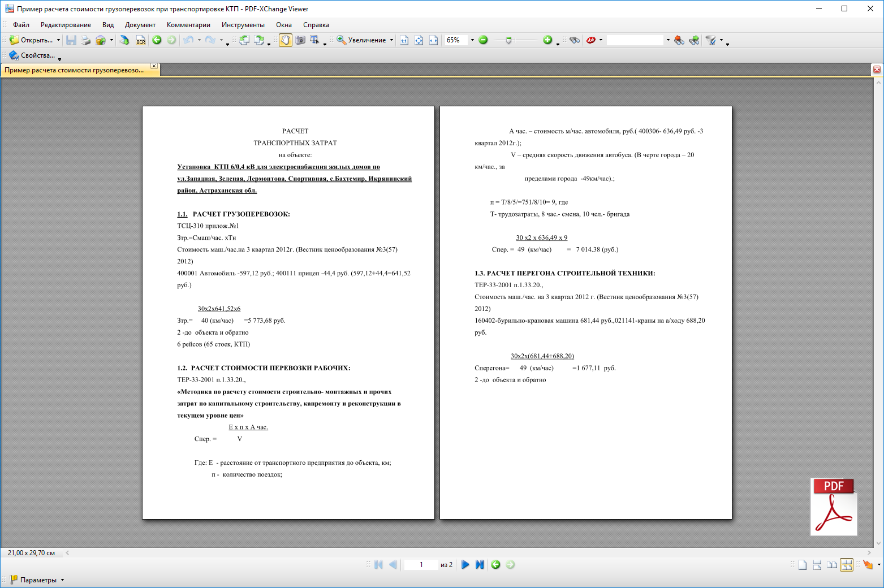884x588 pixels.
Task: Switch to Facing pages layout
Action: click(x=832, y=564)
